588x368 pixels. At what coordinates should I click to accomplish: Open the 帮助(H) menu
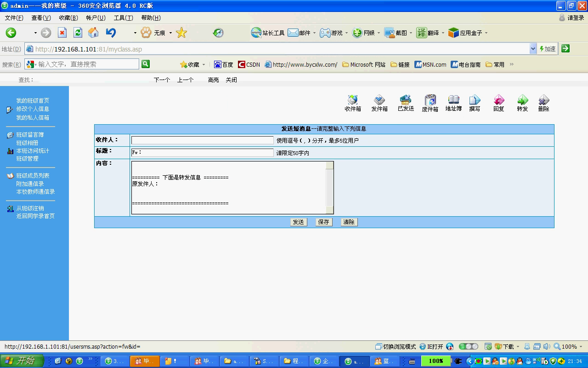click(x=151, y=18)
